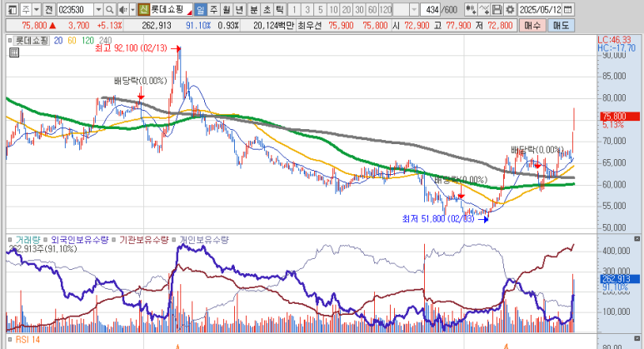Toggle the left side panel icon
This screenshot has width=644, height=349.
12,9
